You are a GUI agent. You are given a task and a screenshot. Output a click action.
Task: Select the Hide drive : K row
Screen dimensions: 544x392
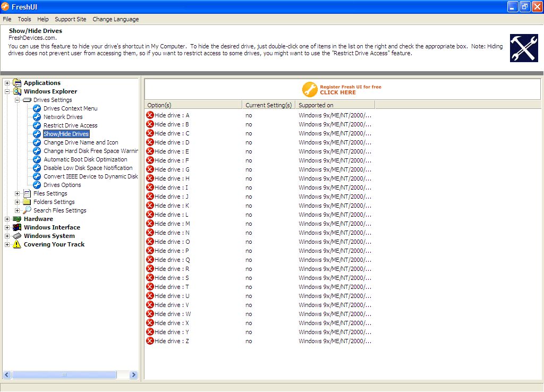coord(259,206)
